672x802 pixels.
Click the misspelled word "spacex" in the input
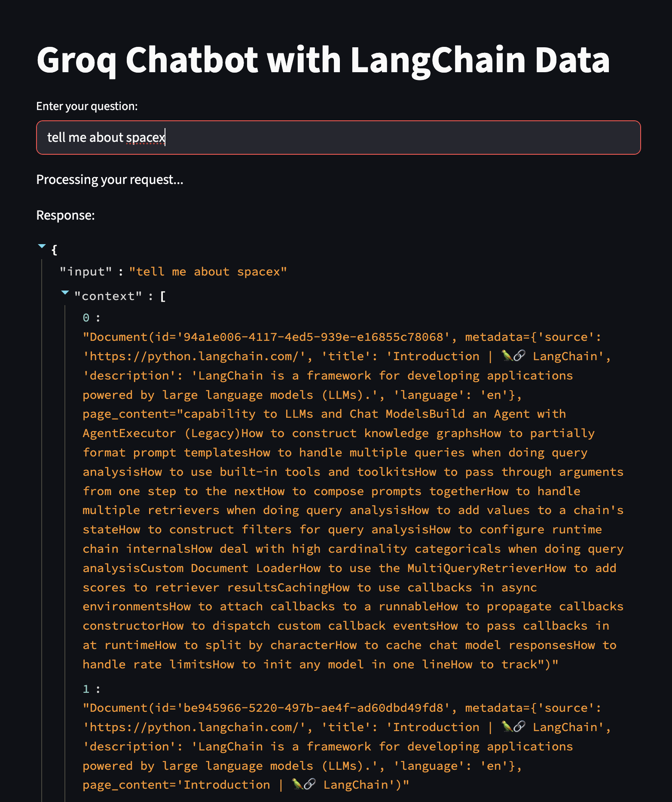point(146,138)
